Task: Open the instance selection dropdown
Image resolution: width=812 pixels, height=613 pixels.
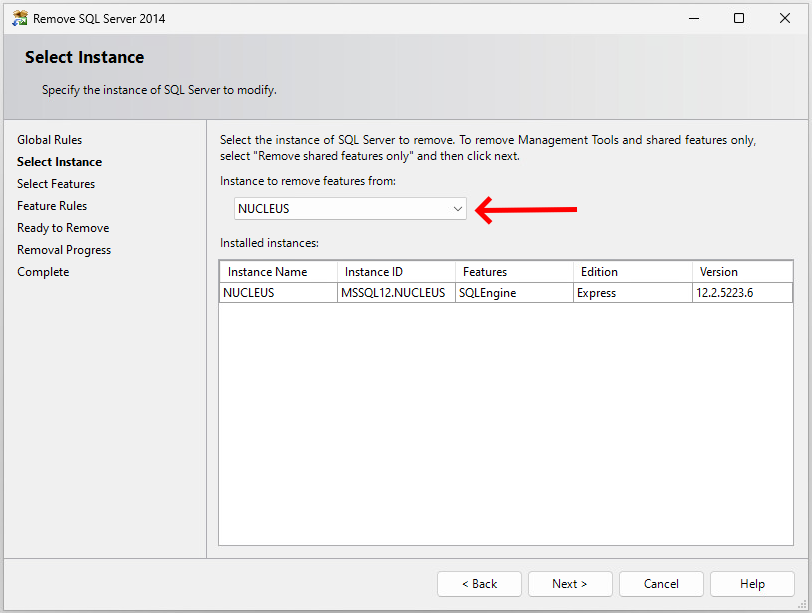Action: coord(350,209)
